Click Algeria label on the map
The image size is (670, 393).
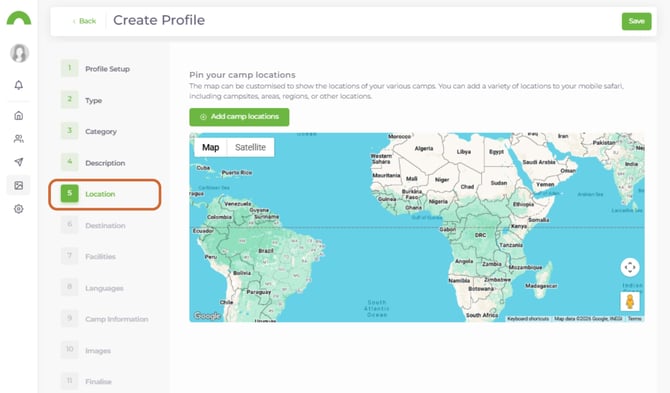click(x=424, y=149)
